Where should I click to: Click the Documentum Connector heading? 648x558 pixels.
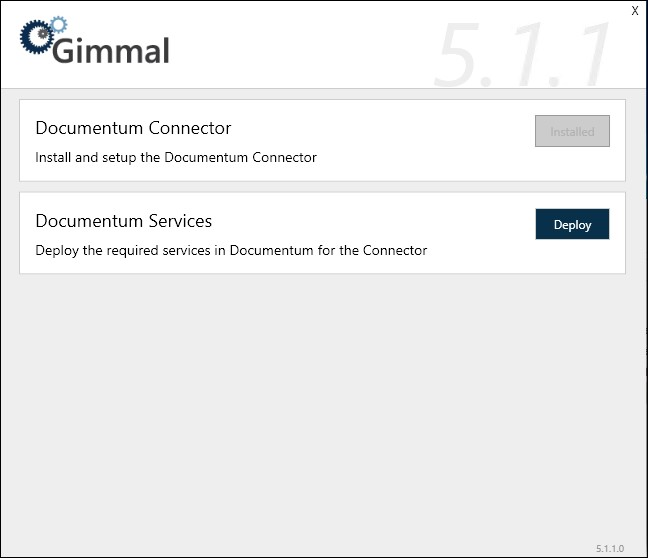click(x=133, y=128)
